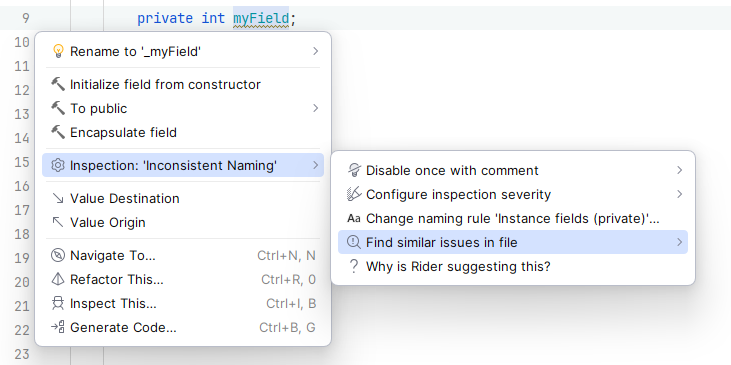Select Value Origin
Viewport: 731px width, 365px height.
click(183, 222)
